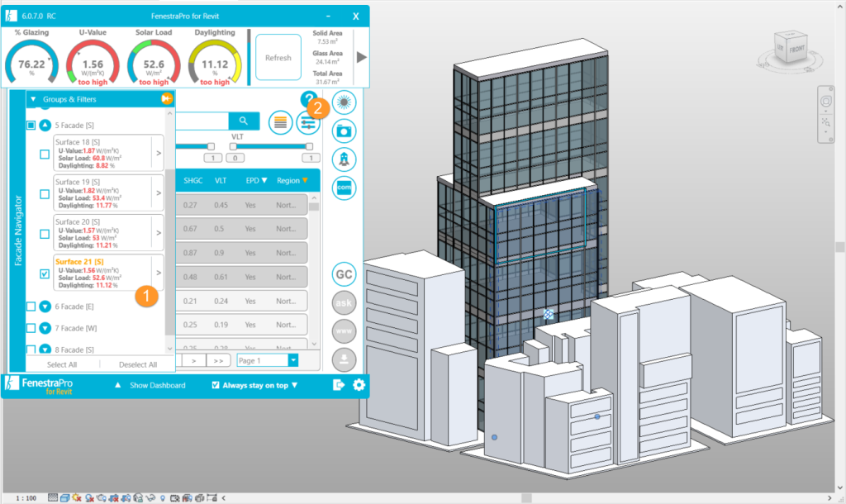This screenshot has height=504, width=846.
Task: Click Show Dashboard
Action: coord(158,385)
